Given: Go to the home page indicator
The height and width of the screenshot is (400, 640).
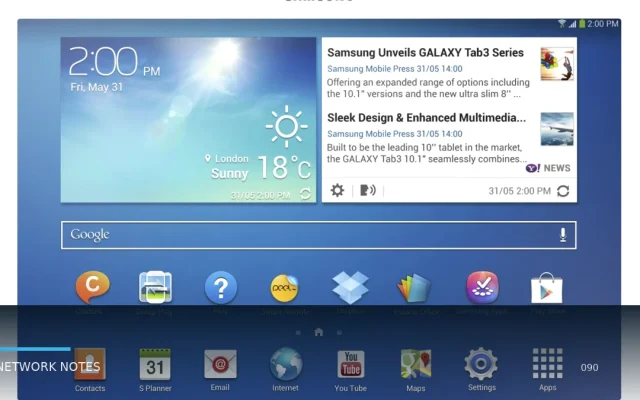Looking at the screenshot, I should [319, 332].
